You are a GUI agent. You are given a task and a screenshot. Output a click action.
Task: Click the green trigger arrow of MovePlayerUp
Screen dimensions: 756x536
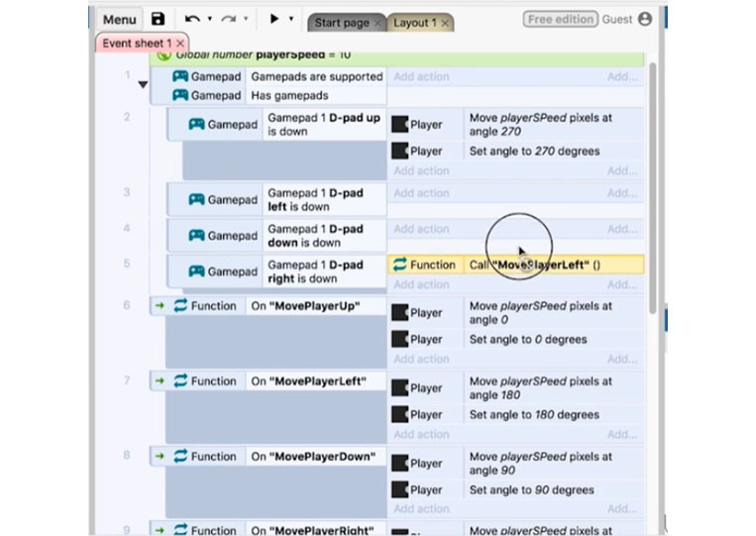coord(160,305)
